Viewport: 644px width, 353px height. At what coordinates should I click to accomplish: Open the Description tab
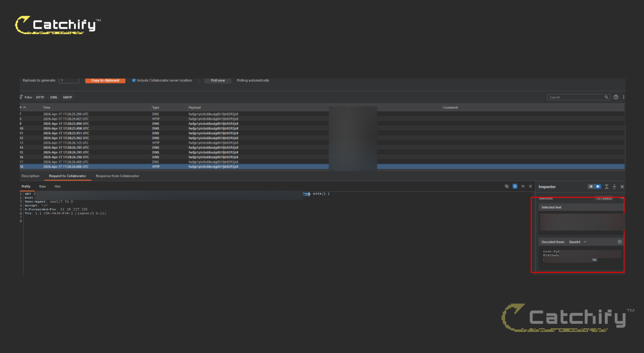tap(30, 176)
